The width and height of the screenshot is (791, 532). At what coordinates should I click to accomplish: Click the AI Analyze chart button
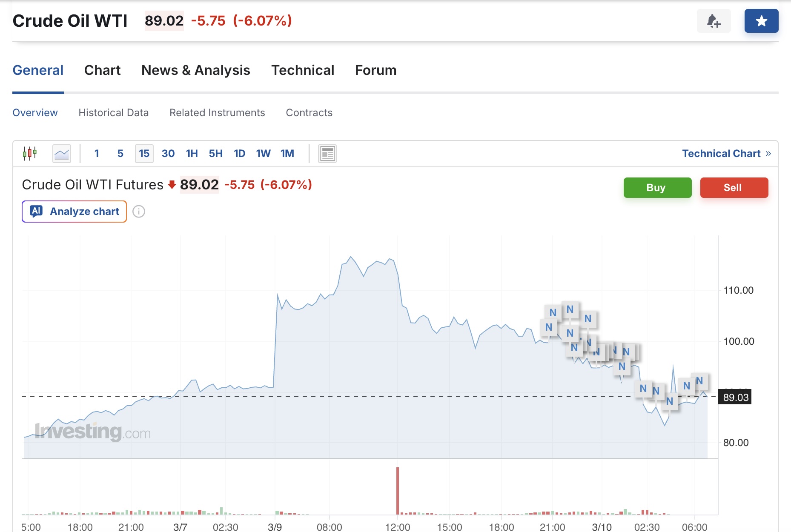pos(75,212)
